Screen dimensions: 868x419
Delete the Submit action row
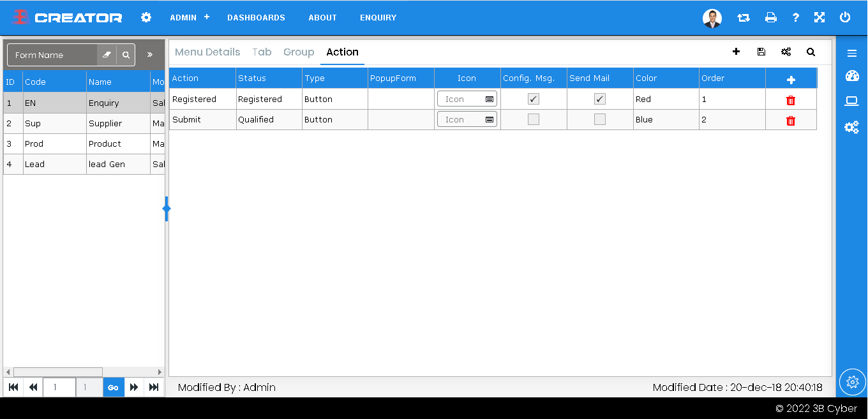pos(791,121)
